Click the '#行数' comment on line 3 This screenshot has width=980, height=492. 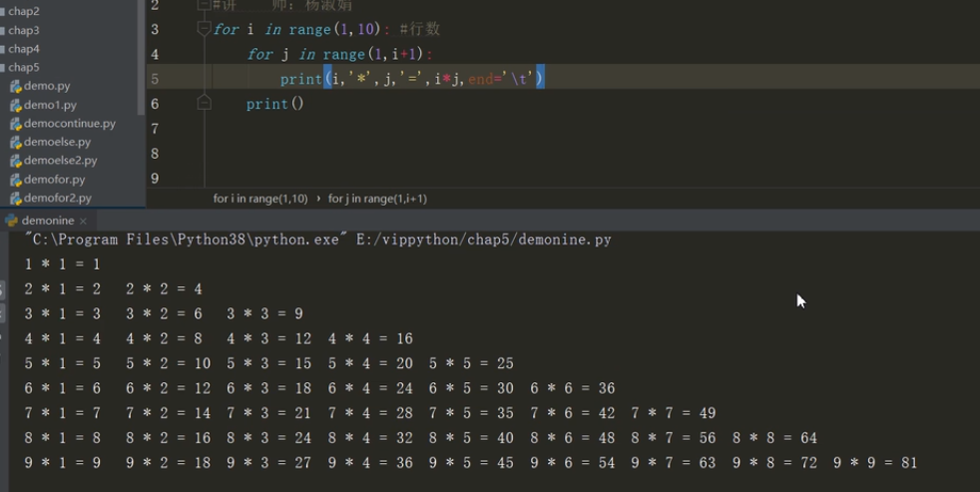pos(419,29)
